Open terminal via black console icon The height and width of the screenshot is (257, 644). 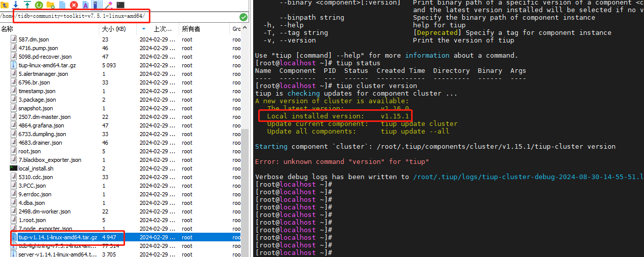(120, 5)
